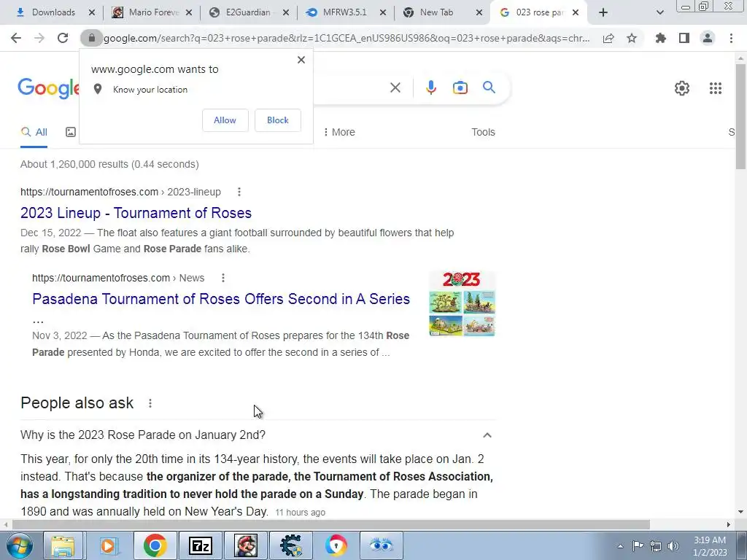Open Windows Explorer from the taskbar
This screenshot has height=560, width=747.
click(x=63, y=545)
